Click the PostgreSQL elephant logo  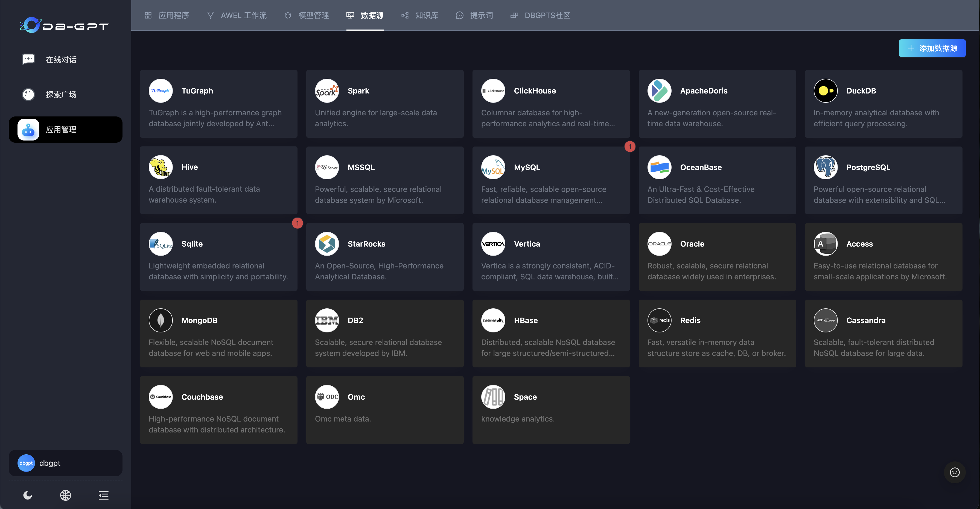pos(826,167)
